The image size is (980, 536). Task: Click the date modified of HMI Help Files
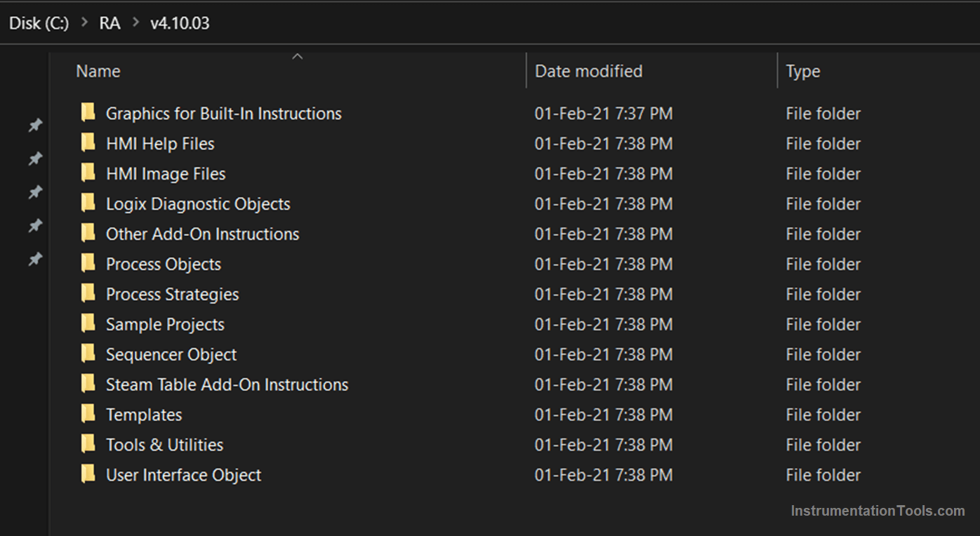coord(604,144)
